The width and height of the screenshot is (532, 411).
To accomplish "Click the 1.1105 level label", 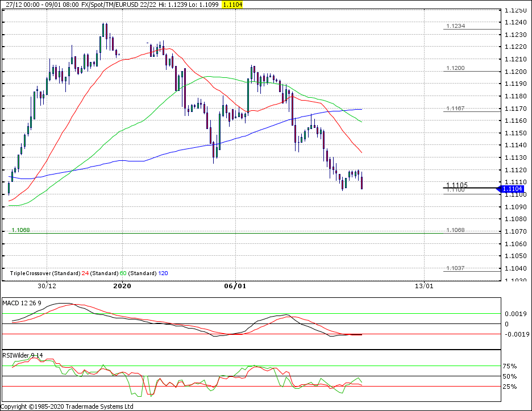I will click(456, 185).
